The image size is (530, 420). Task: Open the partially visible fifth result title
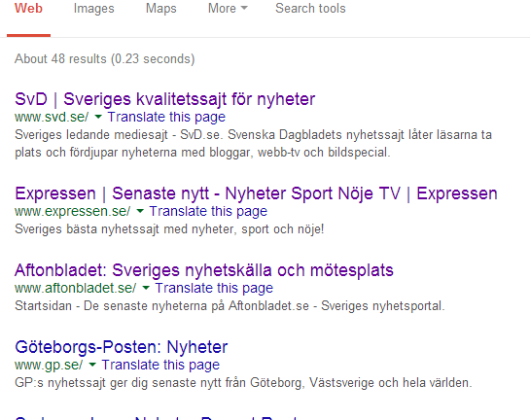158,418
